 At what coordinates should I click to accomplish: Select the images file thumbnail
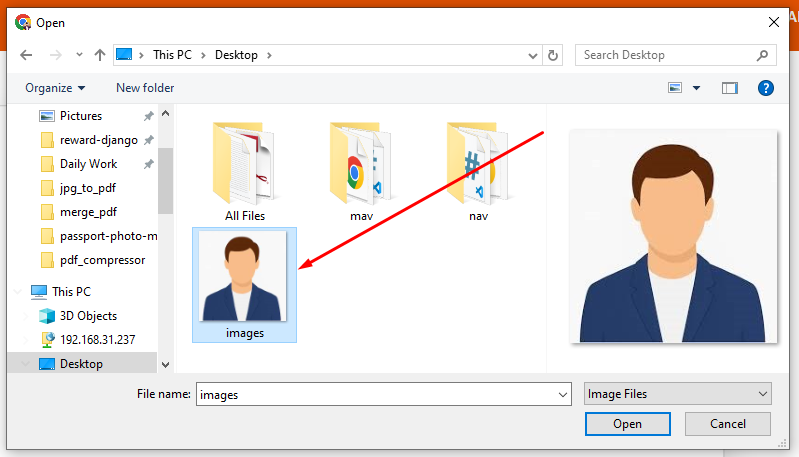pos(245,285)
